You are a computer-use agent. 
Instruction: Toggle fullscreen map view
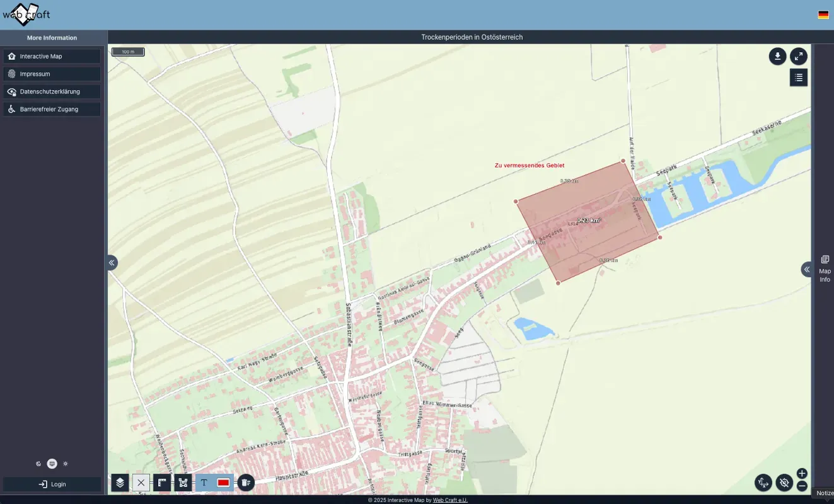pyautogui.click(x=799, y=56)
